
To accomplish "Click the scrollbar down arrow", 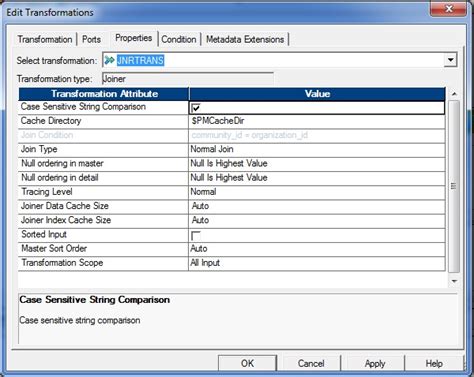I will [454, 281].
